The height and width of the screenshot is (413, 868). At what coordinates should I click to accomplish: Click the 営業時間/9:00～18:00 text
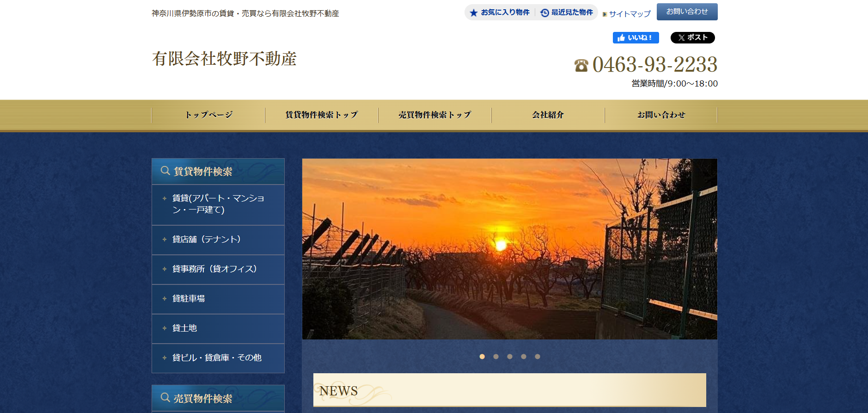pos(675,84)
